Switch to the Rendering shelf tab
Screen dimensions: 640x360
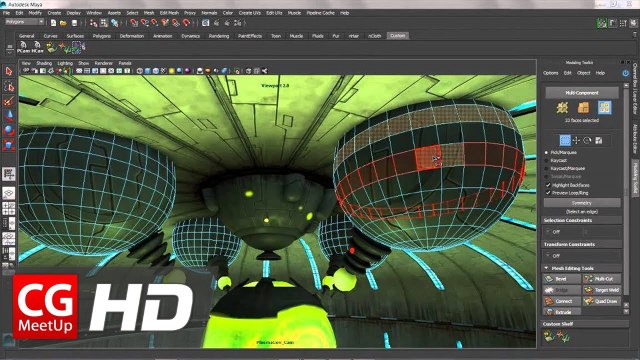pos(219,36)
